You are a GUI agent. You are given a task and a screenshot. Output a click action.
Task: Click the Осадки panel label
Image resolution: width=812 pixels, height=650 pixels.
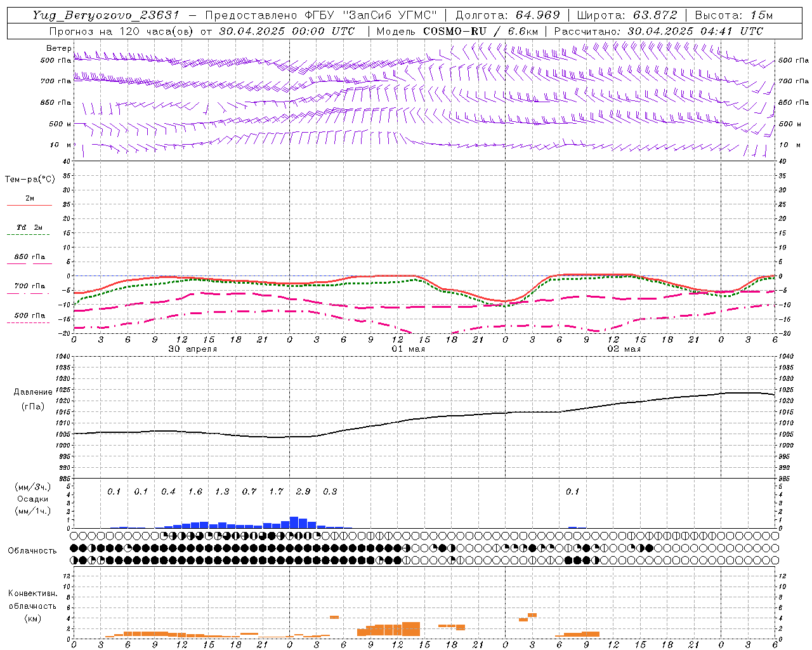[33, 499]
